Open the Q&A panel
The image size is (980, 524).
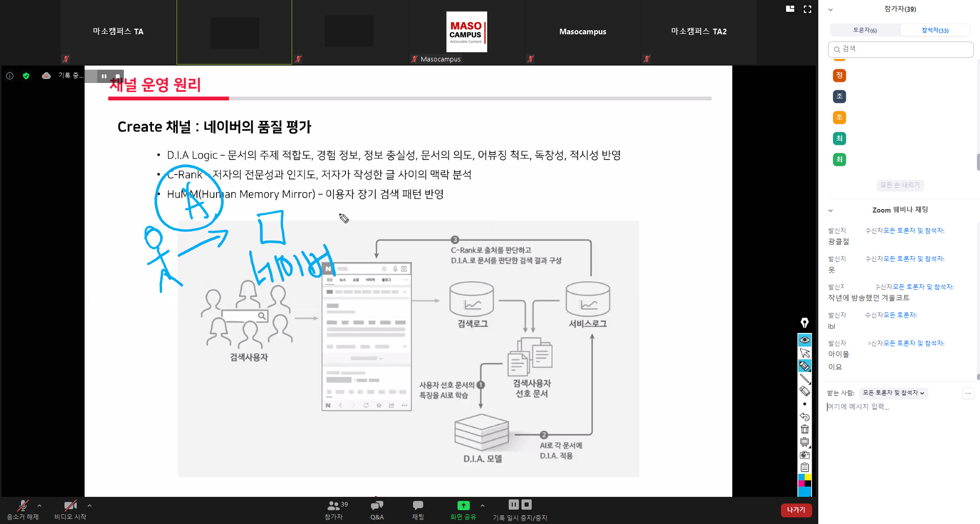[x=377, y=510]
